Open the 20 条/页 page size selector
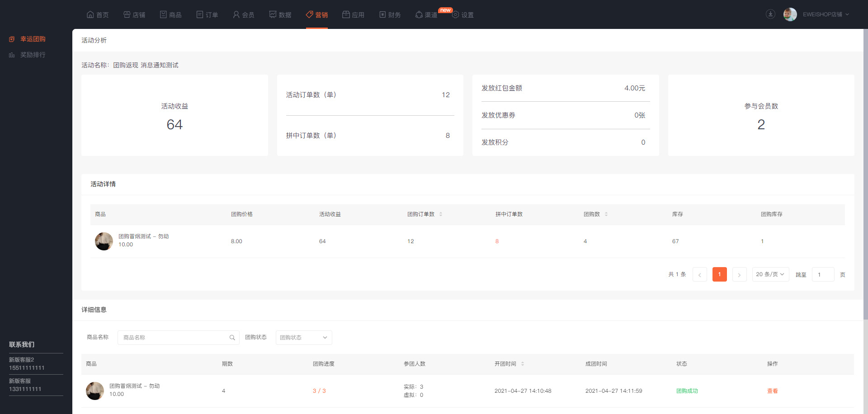Viewport: 868px width, 414px height. click(770, 274)
